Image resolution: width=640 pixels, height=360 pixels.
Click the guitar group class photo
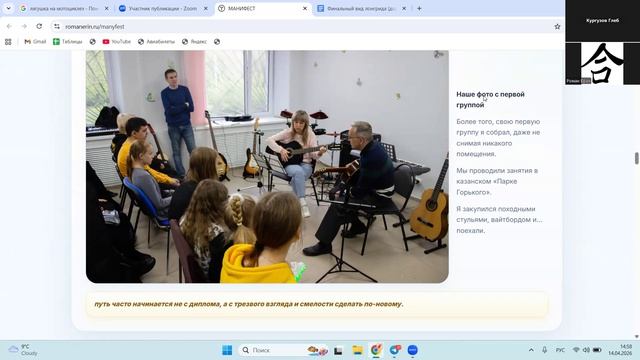(x=267, y=167)
